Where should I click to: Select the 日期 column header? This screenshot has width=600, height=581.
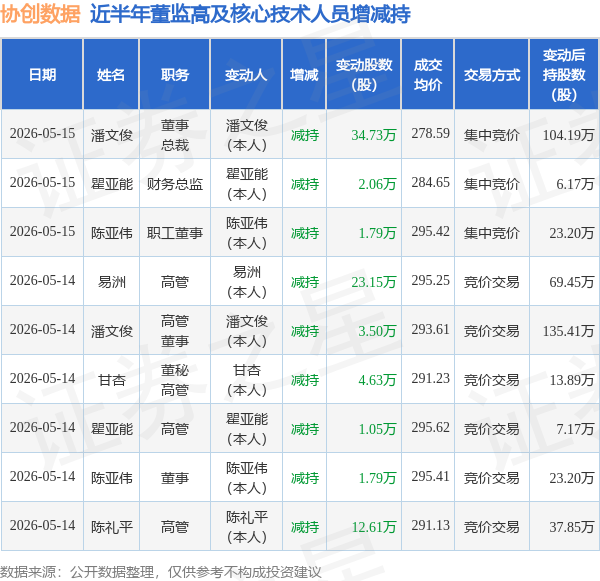pyautogui.click(x=42, y=74)
